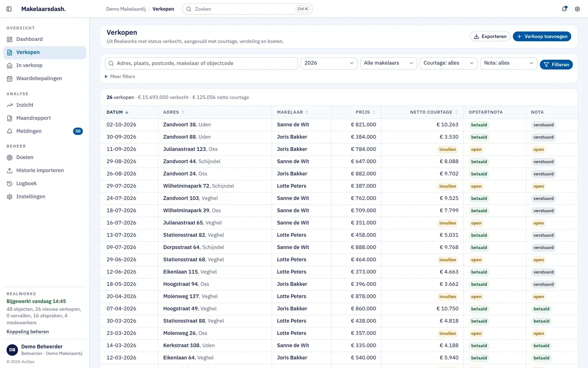Sort table by Datum column
The image size is (588, 368).
coord(118,112)
